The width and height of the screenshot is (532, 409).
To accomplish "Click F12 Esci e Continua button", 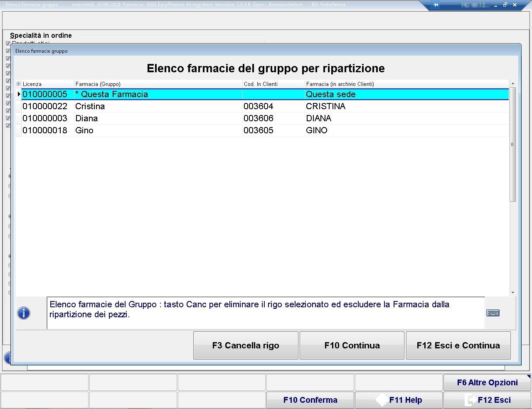I will click(458, 345).
